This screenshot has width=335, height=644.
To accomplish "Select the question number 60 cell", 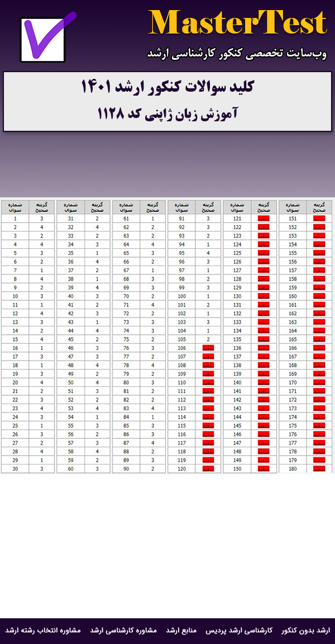I will [x=70, y=468].
